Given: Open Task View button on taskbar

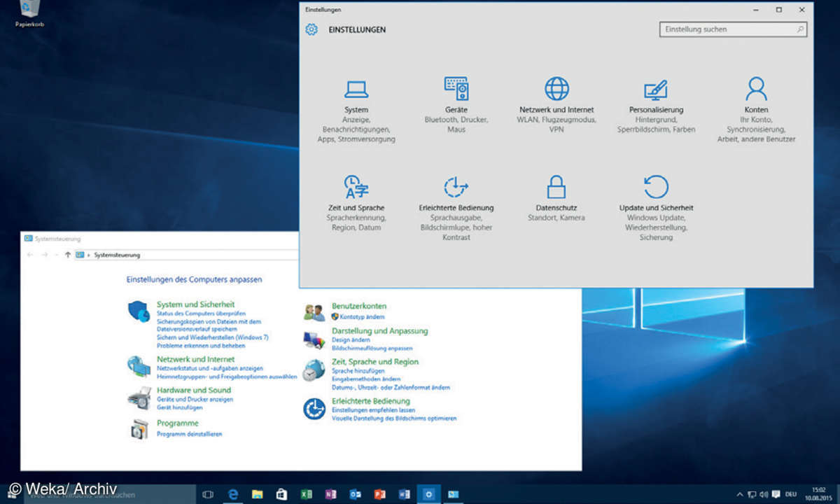Looking at the screenshot, I should pos(208,493).
